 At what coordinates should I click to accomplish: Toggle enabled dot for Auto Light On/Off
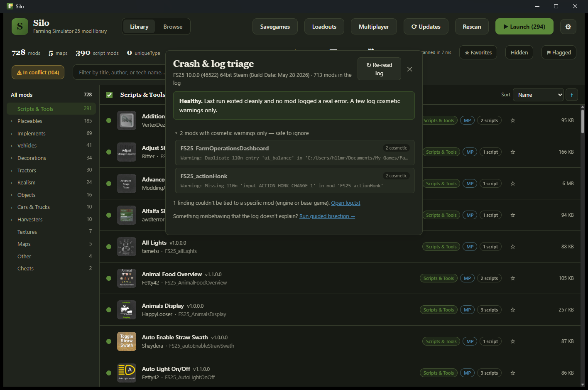(109, 373)
